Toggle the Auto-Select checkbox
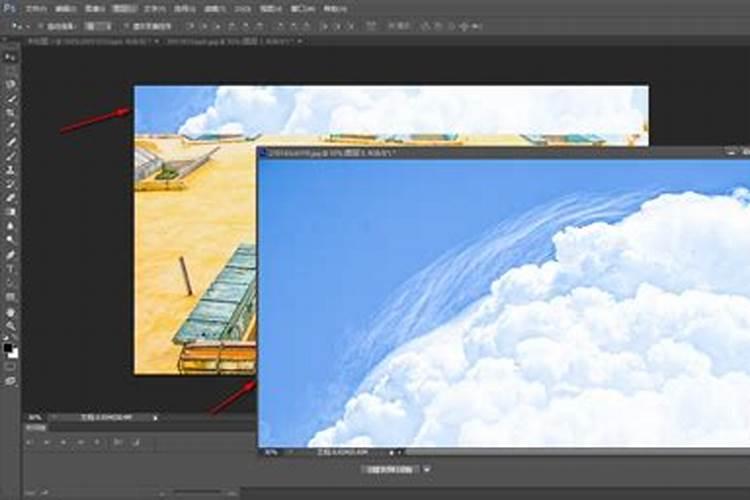The image size is (750, 500). click(x=41, y=27)
